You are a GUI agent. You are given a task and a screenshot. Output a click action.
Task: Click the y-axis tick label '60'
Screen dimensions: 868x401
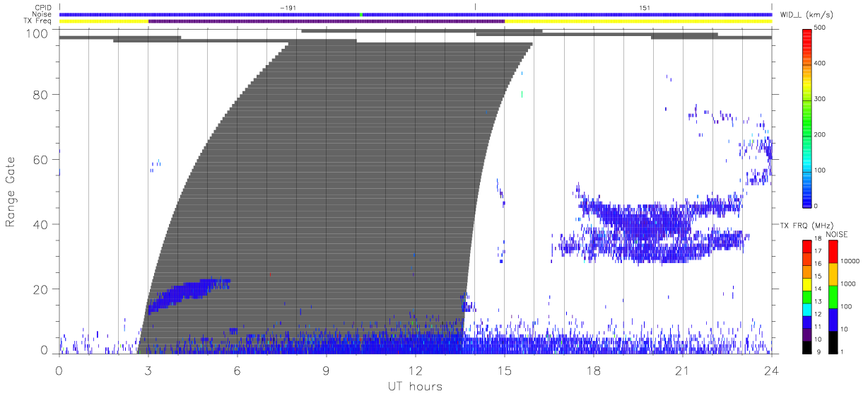click(x=41, y=160)
